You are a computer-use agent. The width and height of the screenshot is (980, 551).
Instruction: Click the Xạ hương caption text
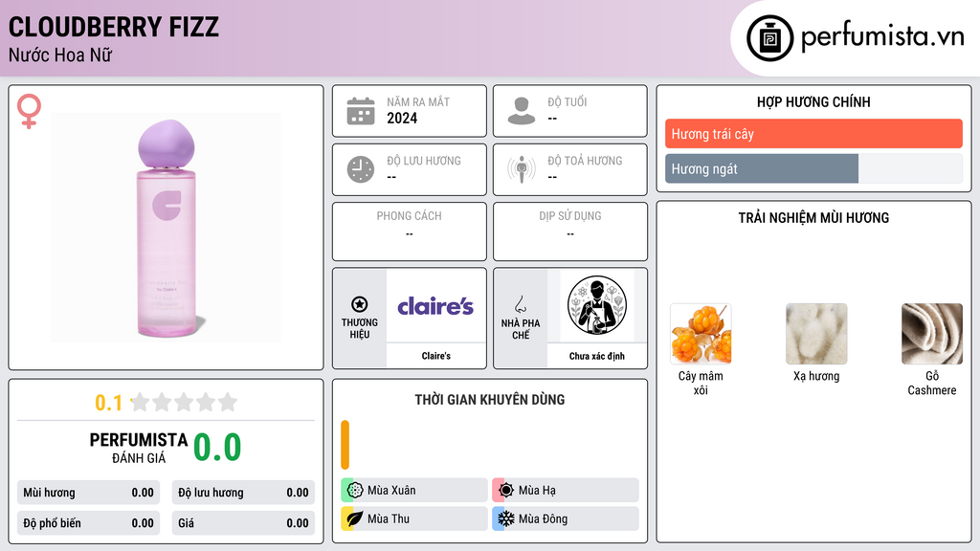(x=816, y=376)
